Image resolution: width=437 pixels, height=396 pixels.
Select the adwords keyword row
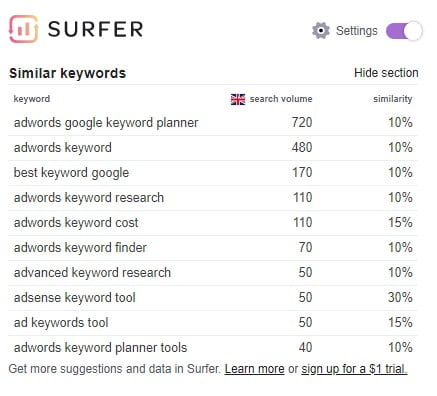[213, 148]
